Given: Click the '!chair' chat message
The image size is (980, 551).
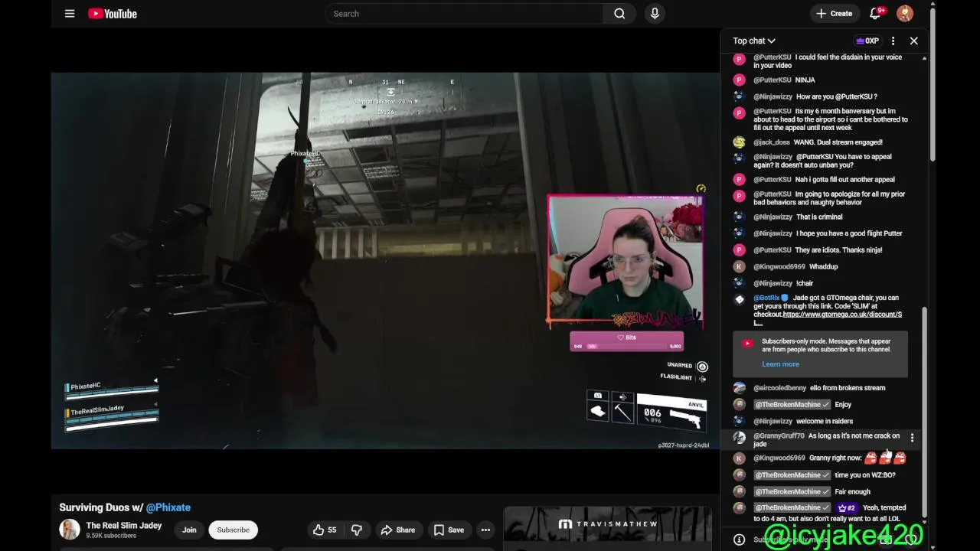Looking at the screenshot, I should tap(805, 283).
